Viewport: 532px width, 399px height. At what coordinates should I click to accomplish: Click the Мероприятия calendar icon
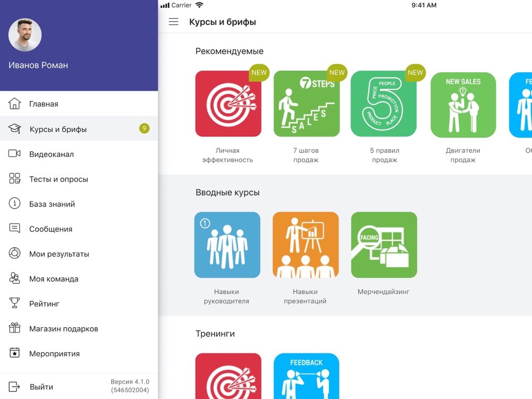coord(14,353)
